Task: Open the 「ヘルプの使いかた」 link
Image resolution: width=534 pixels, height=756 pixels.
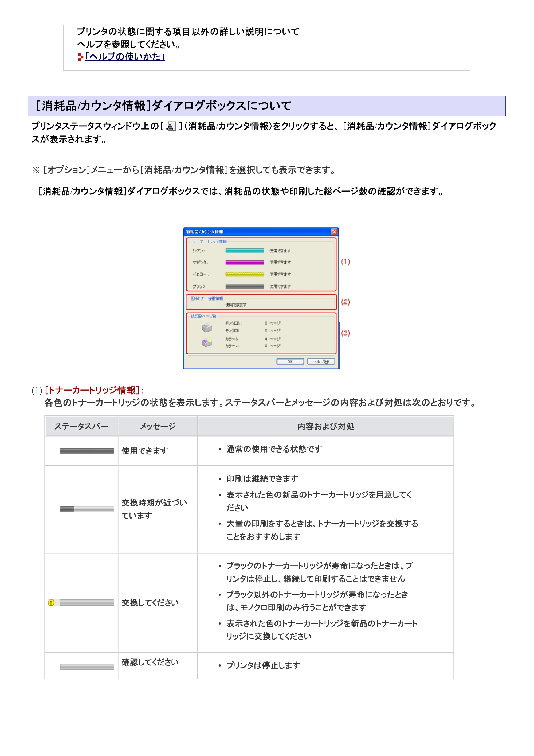Action: [125, 57]
